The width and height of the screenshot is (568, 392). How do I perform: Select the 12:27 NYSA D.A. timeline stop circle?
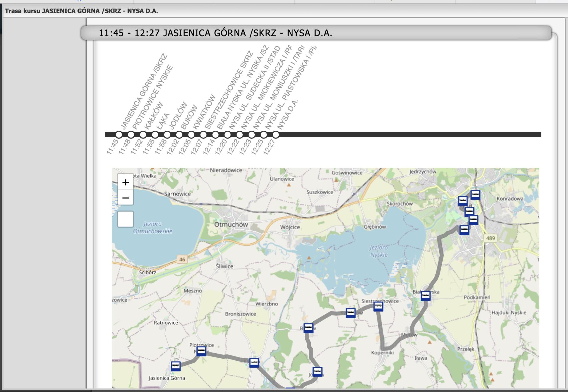tap(276, 135)
